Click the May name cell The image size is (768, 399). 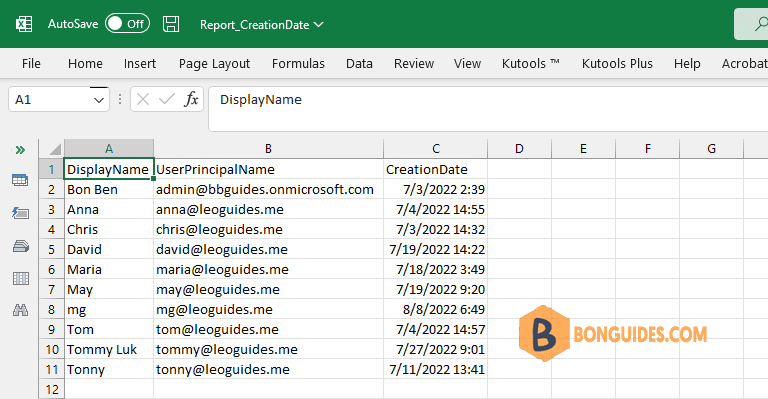click(109, 290)
